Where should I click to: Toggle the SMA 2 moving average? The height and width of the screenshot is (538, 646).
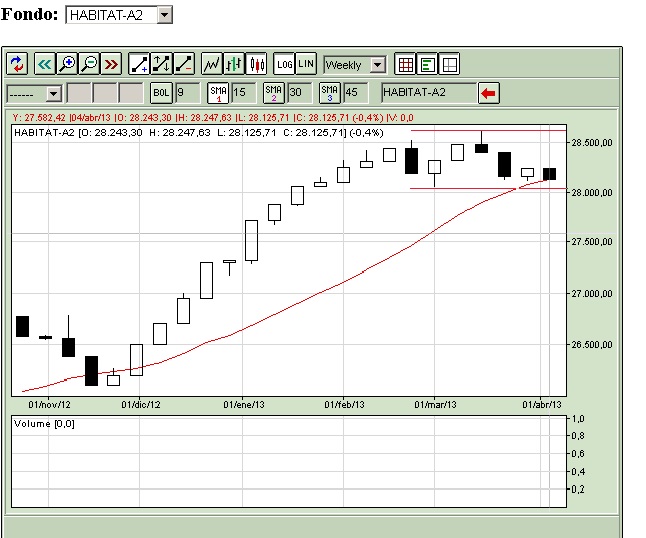274,93
